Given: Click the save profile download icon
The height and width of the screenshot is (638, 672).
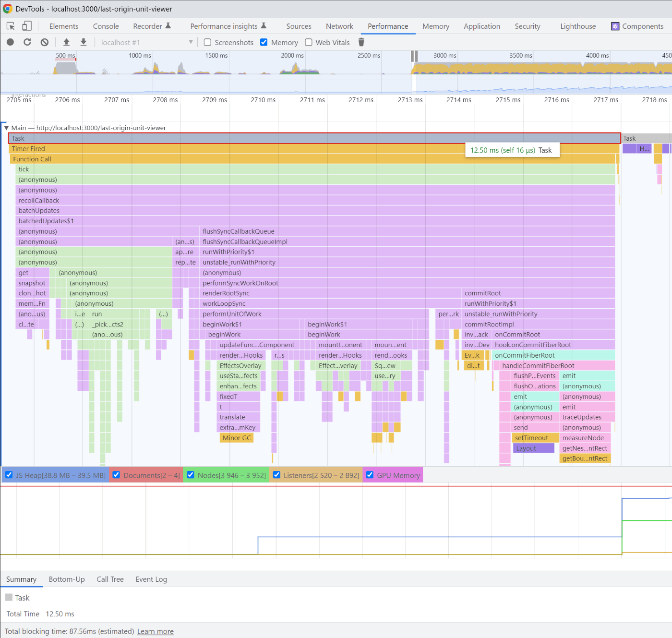Looking at the screenshot, I should [84, 42].
